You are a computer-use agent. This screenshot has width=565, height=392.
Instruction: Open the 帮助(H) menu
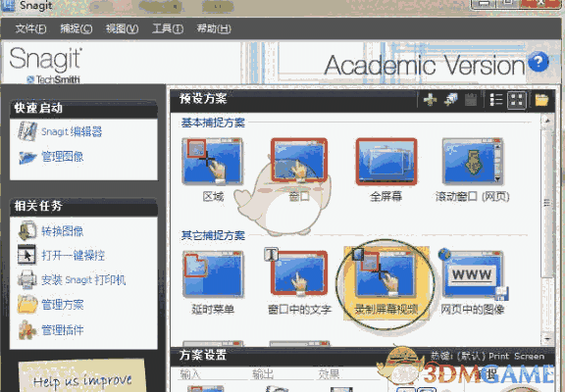214,28
